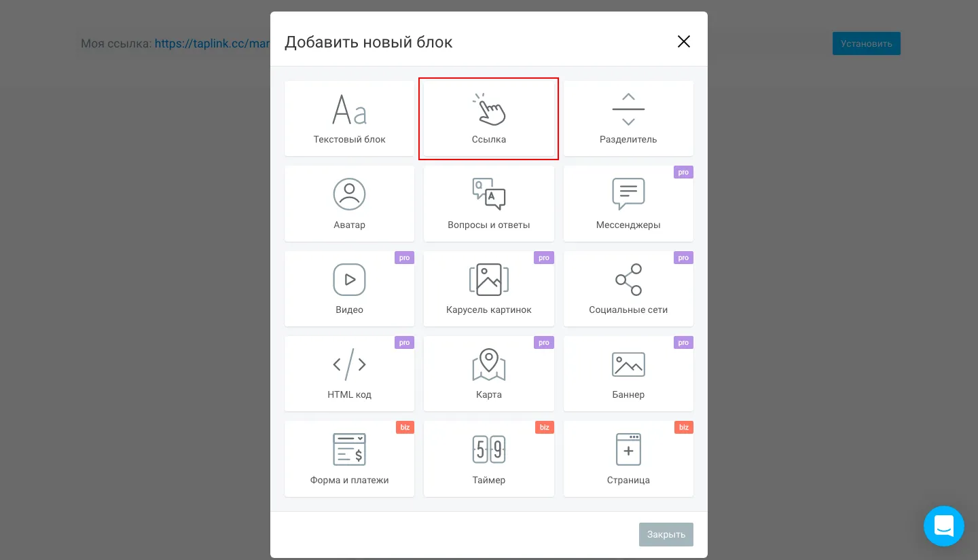Pick the HTML код block
The image size is (978, 560).
(x=349, y=373)
